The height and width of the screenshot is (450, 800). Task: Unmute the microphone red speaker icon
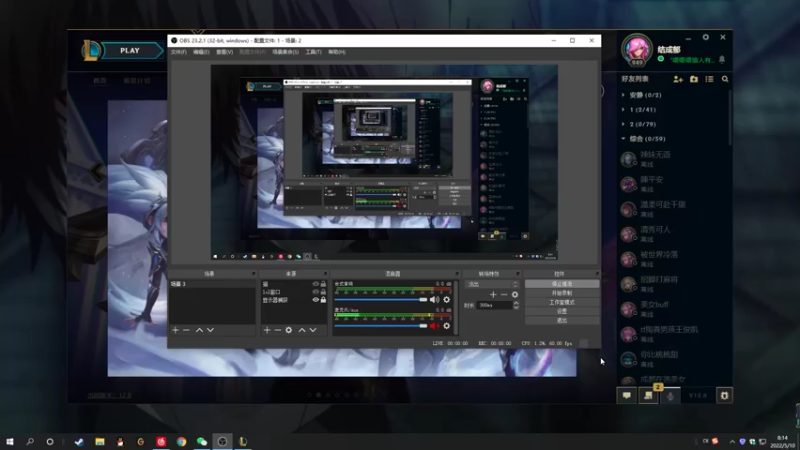click(x=434, y=326)
